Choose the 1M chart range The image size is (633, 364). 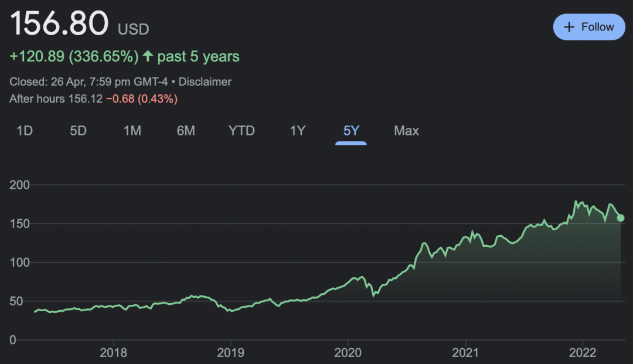point(132,131)
